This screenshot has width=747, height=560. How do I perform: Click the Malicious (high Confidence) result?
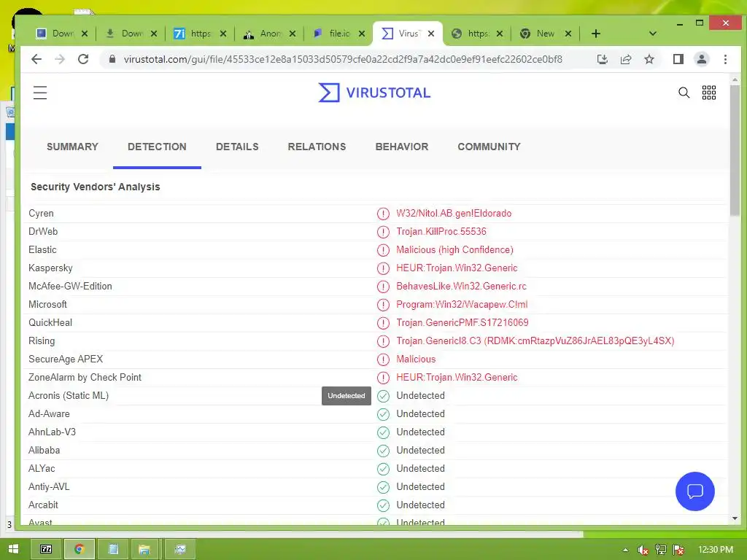pos(454,249)
